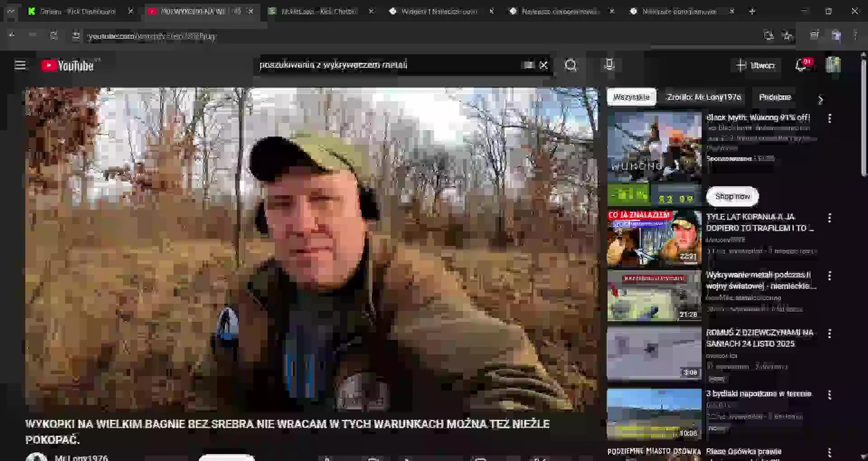View site information icon in address bar

[x=76, y=36]
